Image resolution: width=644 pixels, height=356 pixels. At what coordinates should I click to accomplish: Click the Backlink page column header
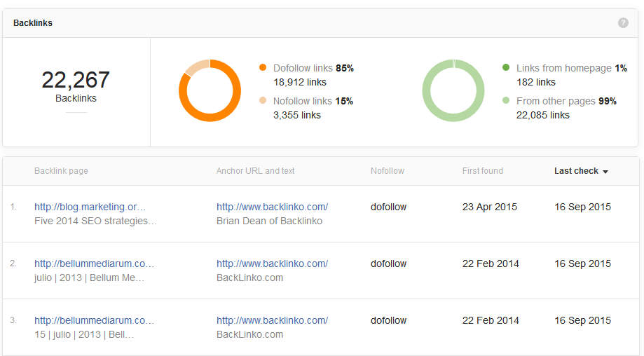point(61,171)
